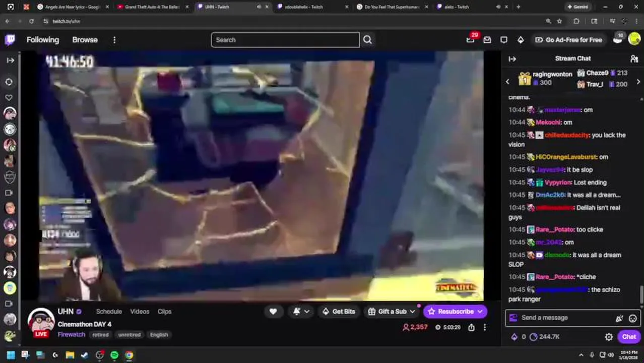This screenshot has width=644, height=363.
Task: Bookmark this page with star icon
Action: coord(559,21)
